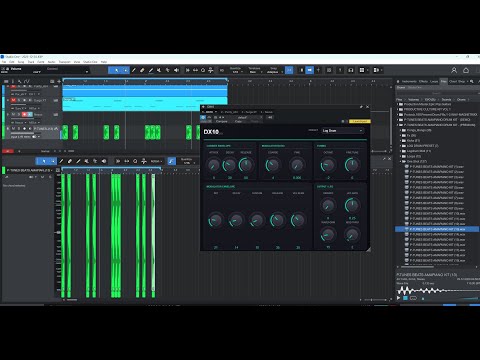Viewport: 480px width, 360px height.
Task: Open the Song menu
Action: click(21, 62)
